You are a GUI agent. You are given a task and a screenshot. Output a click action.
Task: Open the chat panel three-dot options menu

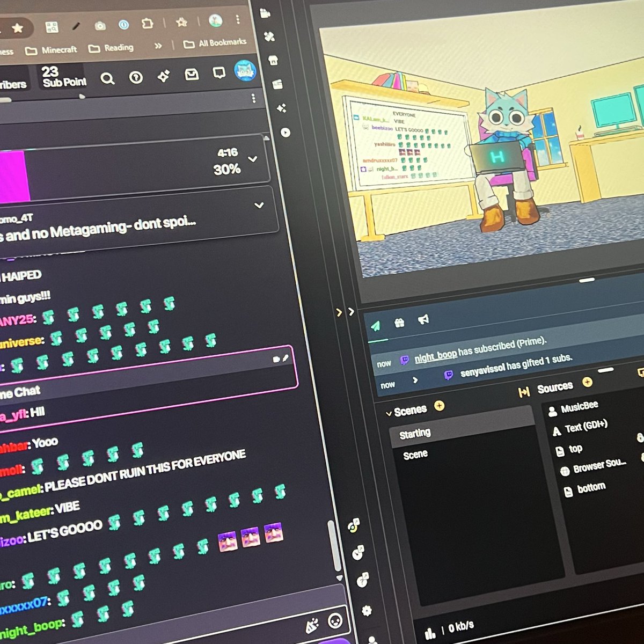[x=254, y=99]
